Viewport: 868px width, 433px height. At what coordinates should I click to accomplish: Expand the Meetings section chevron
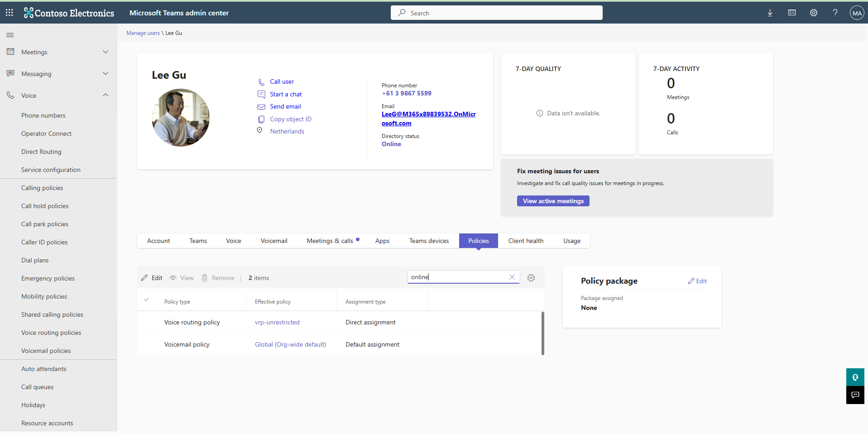(106, 52)
